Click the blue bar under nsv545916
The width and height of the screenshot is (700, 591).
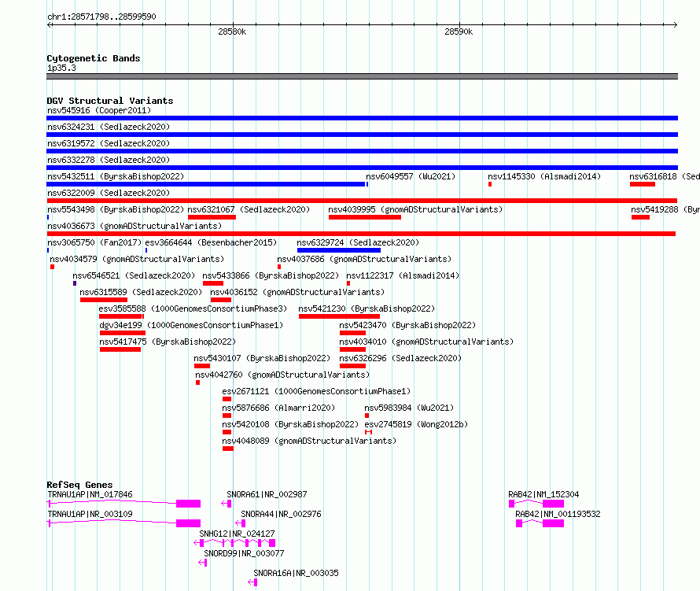coord(362,118)
